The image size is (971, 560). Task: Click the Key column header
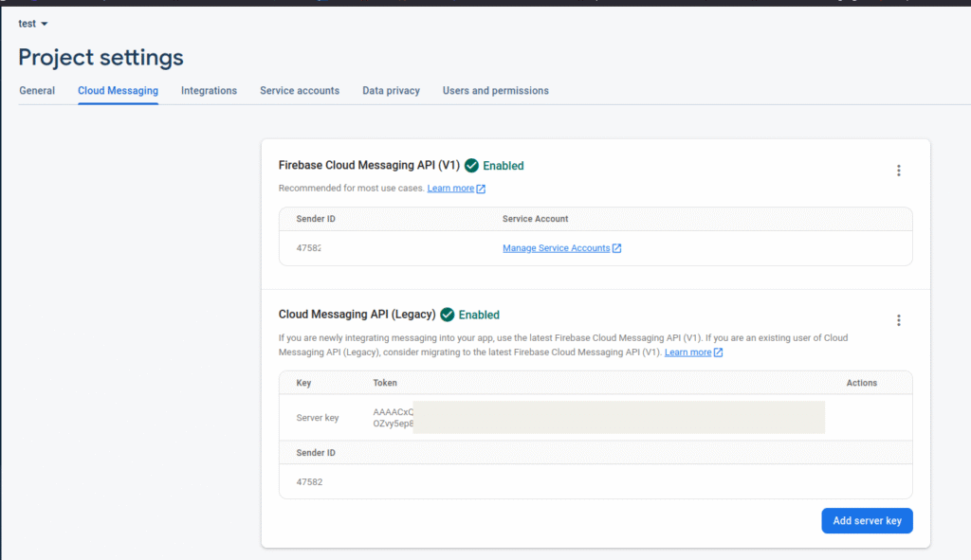pos(303,383)
